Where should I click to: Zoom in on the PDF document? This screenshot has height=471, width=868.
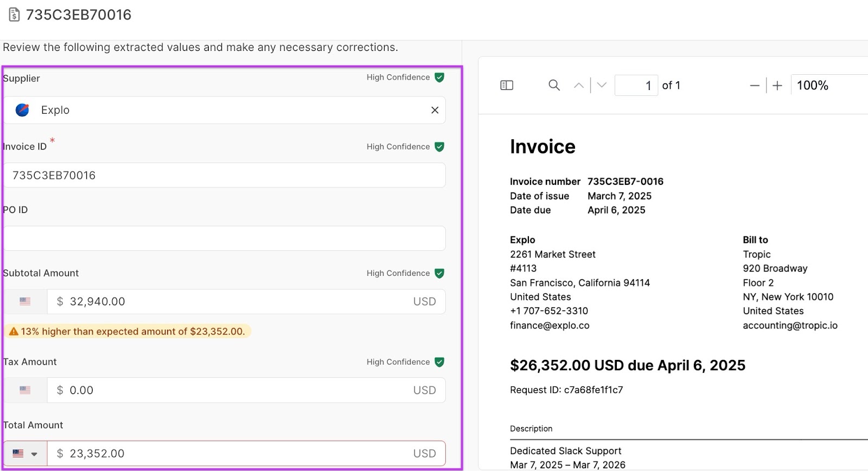777,86
